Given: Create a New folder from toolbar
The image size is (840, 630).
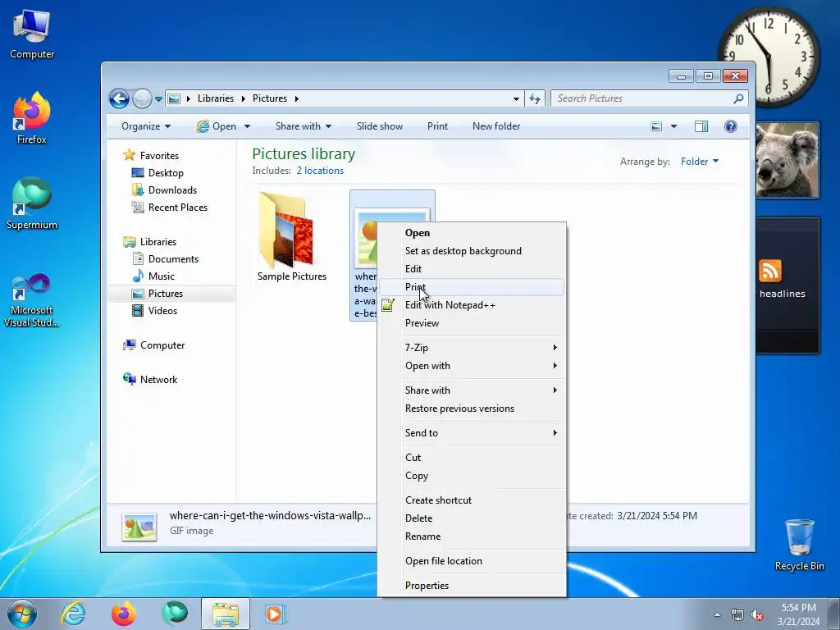Looking at the screenshot, I should [496, 126].
